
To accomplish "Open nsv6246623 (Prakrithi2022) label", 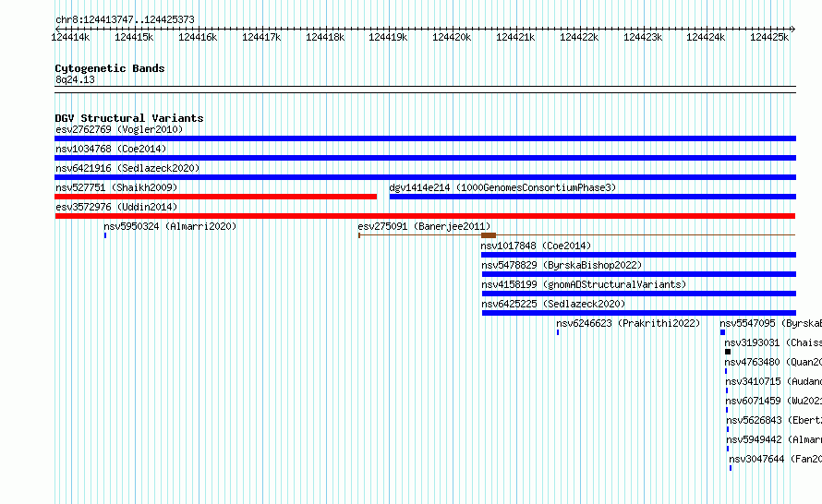I will [628, 323].
